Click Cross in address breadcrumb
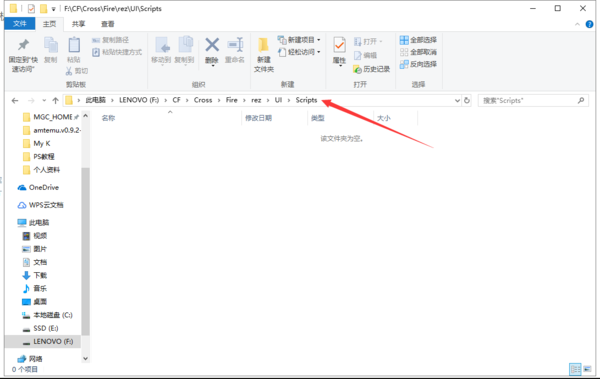The width and height of the screenshot is (600, 379). (203, 100)
